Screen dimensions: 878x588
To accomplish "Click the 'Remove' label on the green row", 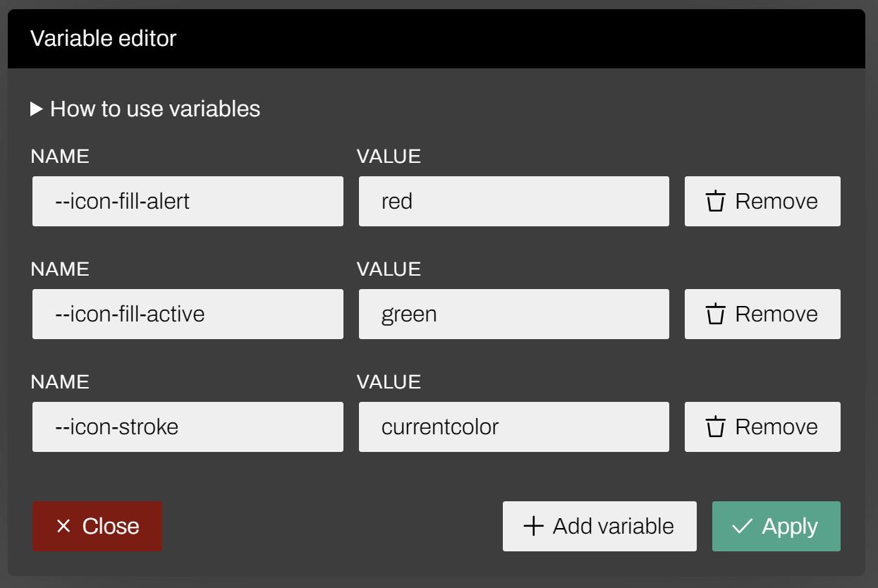I will click(x=776, y=314).
